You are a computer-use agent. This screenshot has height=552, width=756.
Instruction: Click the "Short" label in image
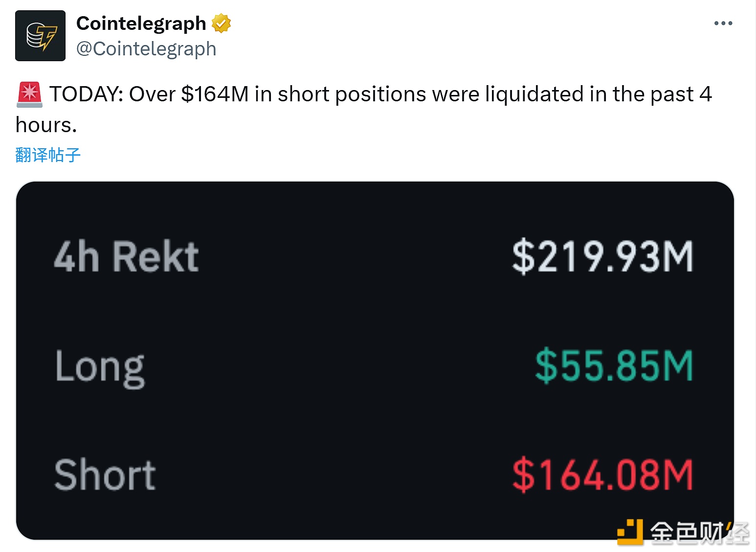[105, 475]
